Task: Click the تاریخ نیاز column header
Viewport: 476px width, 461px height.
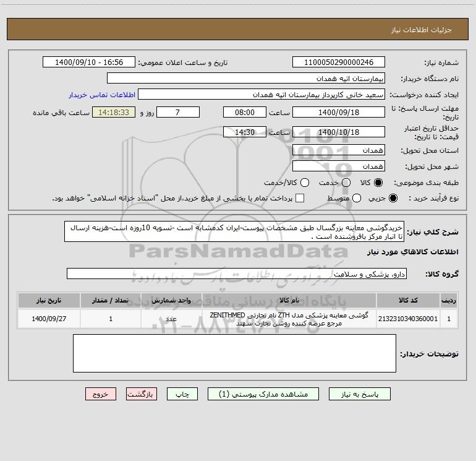Action: pyautogui.click(x=49, y=300)
